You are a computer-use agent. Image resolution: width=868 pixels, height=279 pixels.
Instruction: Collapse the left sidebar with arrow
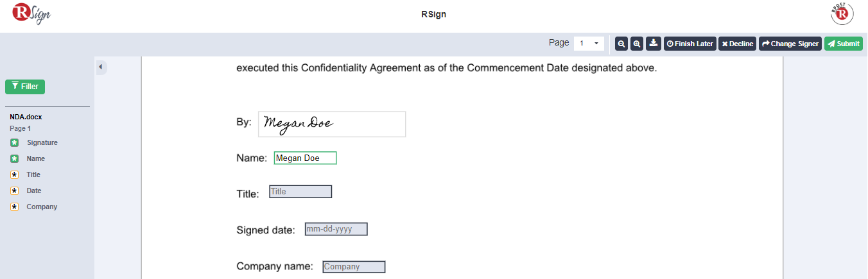pyautogui.click(x=101, y=67)
